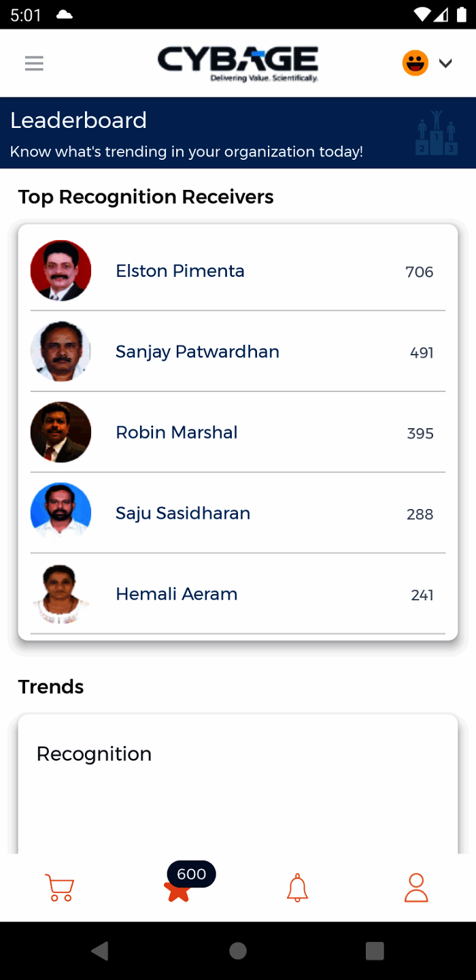Tap the 600 points badge
The image size is (476, 980).
(x=191, y=874)
